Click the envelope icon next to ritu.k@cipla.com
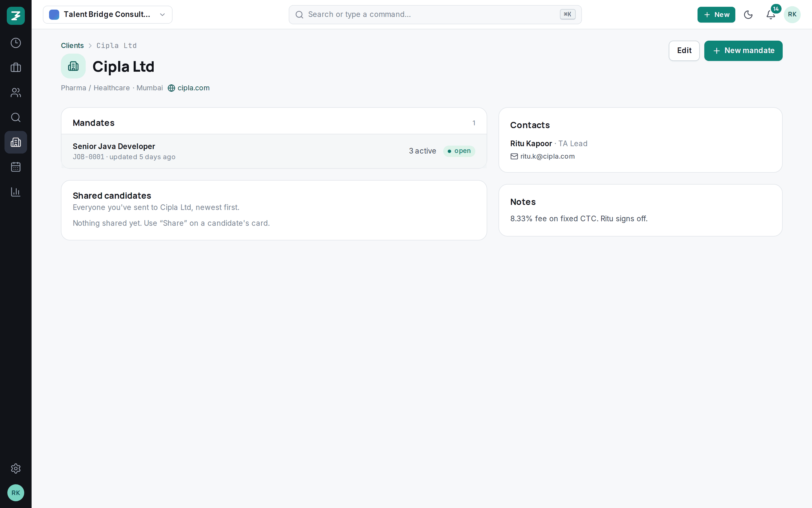This screenshot has height=508, width=812. [514, 156]
